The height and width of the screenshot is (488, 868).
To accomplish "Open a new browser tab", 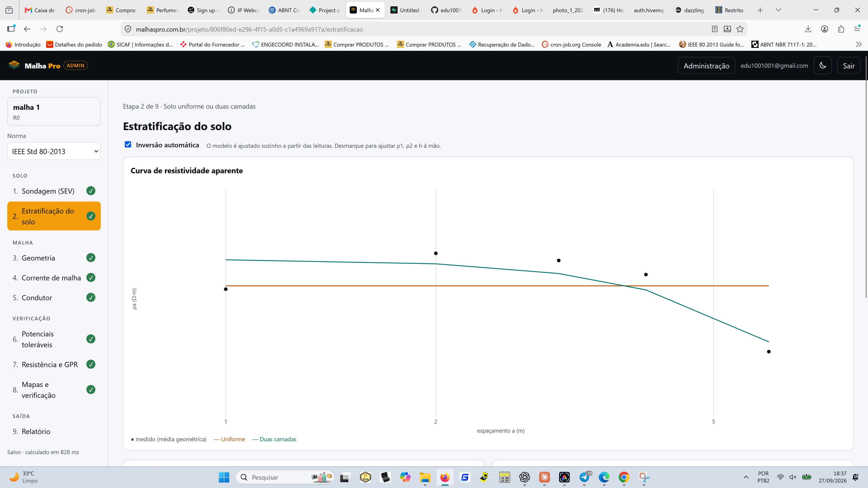I will tap(760, 10).
